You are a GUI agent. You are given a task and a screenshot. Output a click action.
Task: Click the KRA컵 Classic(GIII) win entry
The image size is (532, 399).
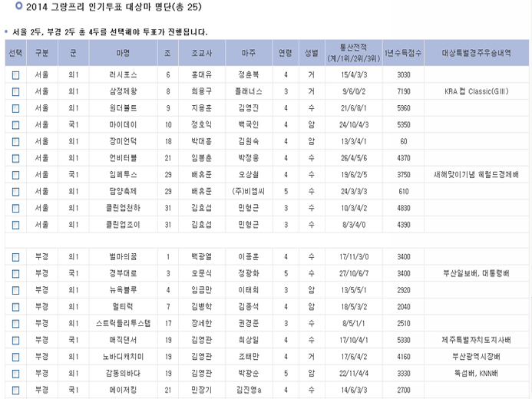(x=475, y=92)
